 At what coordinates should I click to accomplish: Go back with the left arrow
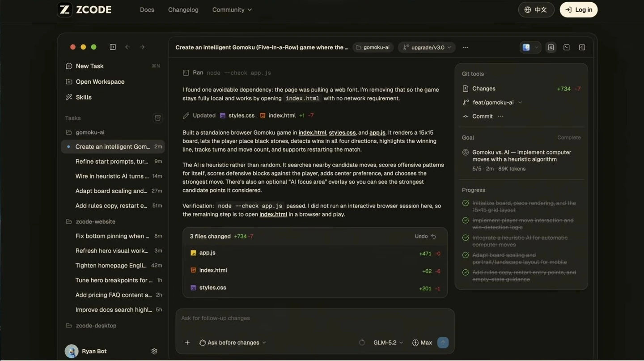click(x=127, y=47)
